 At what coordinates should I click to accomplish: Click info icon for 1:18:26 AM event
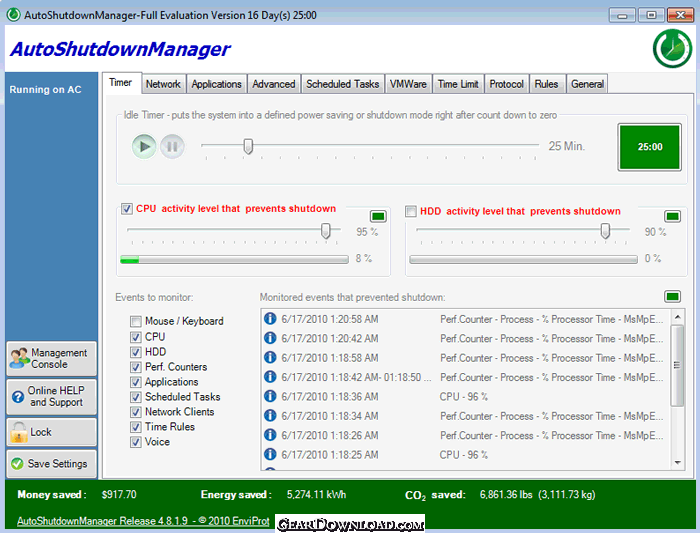click(270, 435)
